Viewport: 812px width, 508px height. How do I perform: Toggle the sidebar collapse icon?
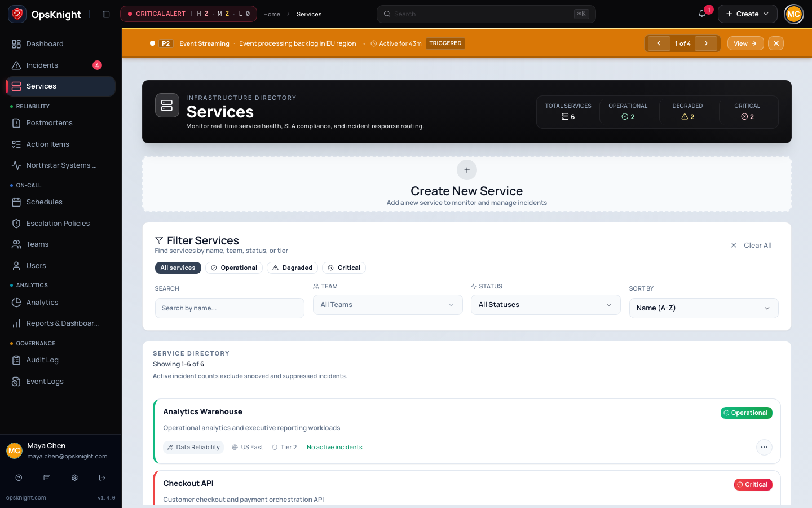tap(106, 14)
